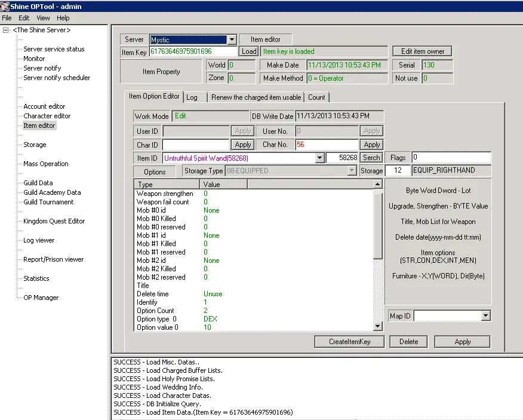Select the Delete time row
Viewport: 523px width, 420px height.
click(254, 294)
